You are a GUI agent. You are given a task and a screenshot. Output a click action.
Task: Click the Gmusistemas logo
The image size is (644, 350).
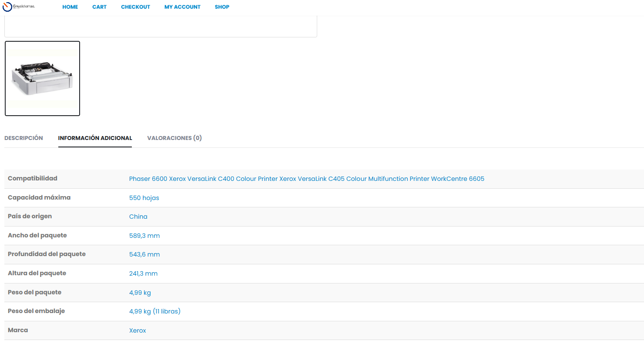tap(19, 7)
